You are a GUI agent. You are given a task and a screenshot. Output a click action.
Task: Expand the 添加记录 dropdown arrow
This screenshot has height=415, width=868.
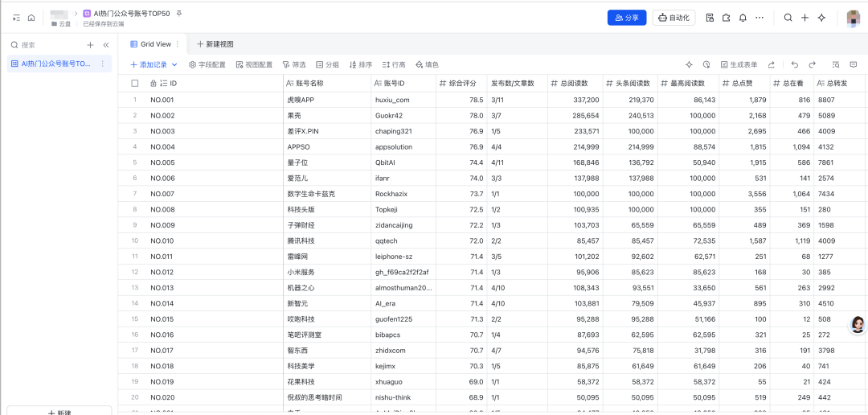[x=174, y=65]
